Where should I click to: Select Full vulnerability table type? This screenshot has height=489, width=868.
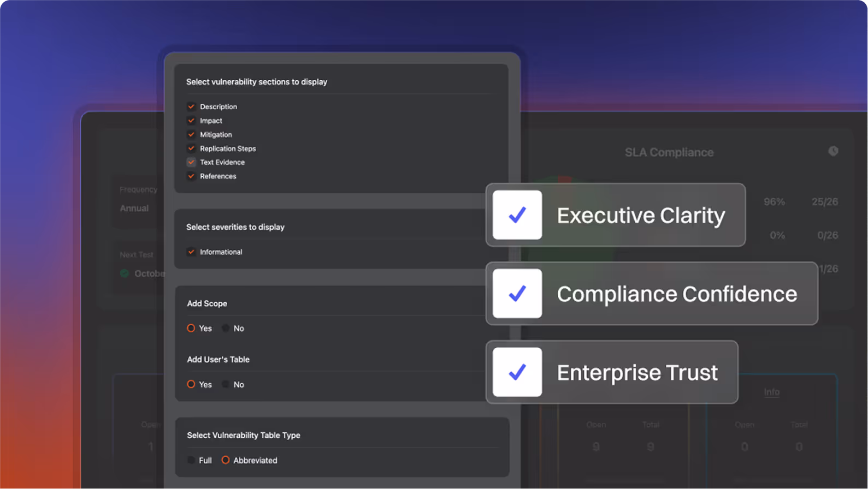pos(191,460)
